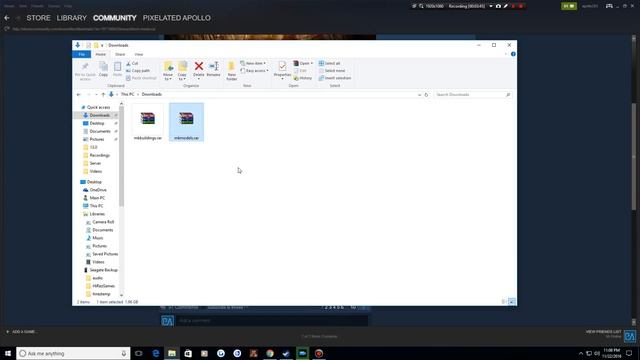This screenshot has width=640, height=360.
Task: Open Task View on the taskbar
Action: [139, 353]
